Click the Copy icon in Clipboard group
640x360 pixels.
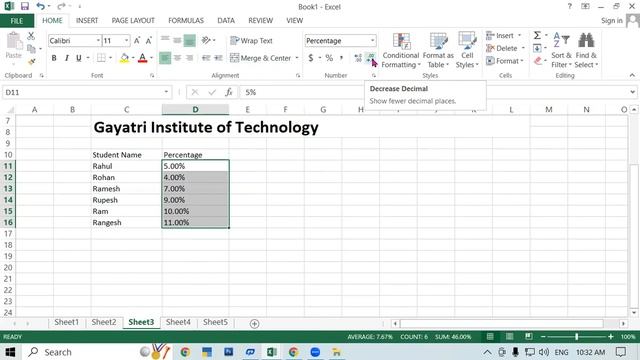[x=31, y=49]
